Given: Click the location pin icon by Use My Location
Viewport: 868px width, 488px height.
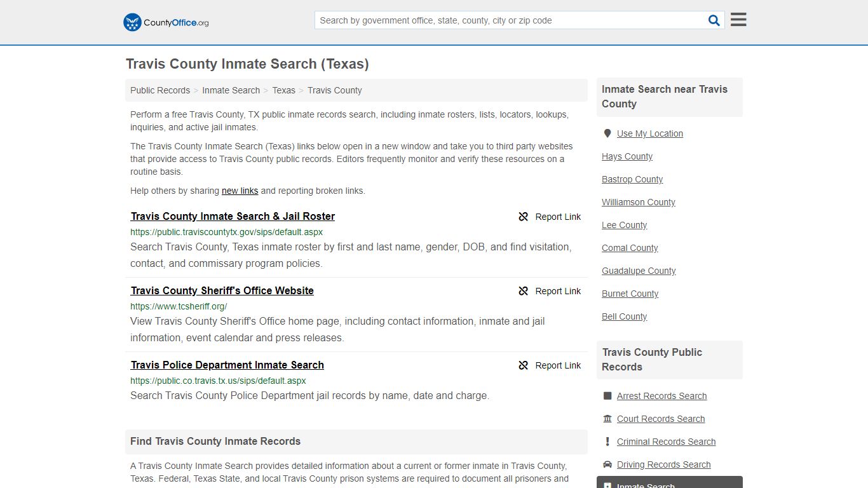Looking at the screenshot, I should [x=607, y=133].
